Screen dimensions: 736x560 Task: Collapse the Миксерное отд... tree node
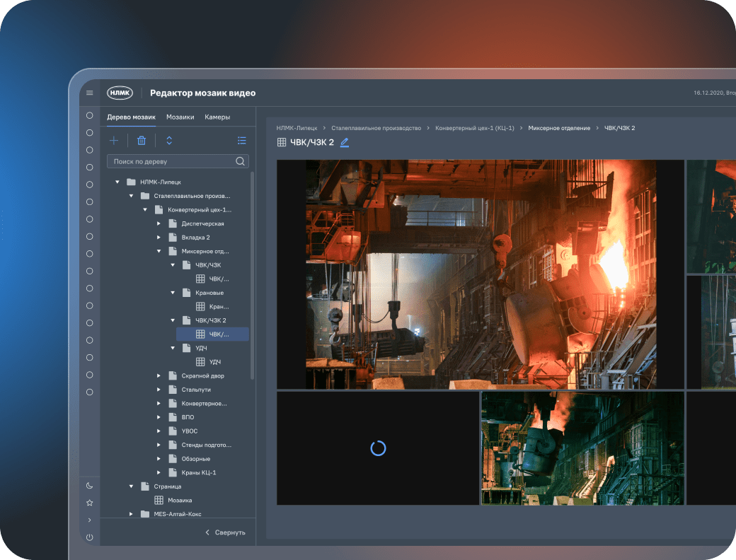point(159,251)
